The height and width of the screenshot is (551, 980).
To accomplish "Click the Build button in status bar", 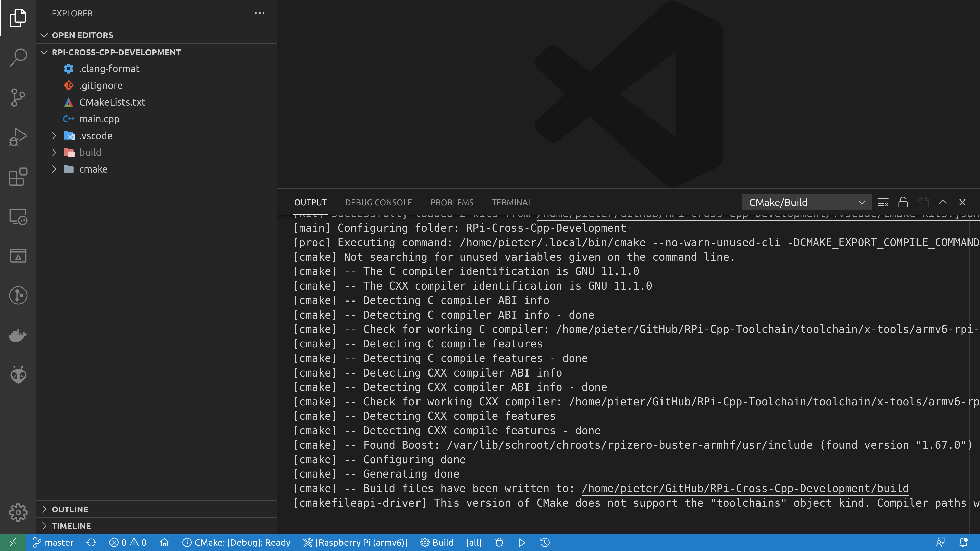I will 437,542.
